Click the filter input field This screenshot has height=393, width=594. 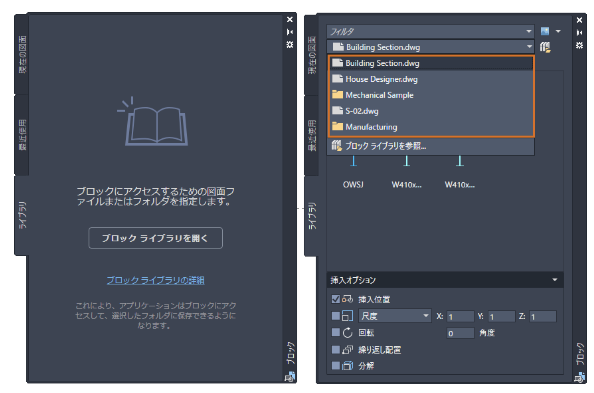pyautogui.click(x=430, y=31)
